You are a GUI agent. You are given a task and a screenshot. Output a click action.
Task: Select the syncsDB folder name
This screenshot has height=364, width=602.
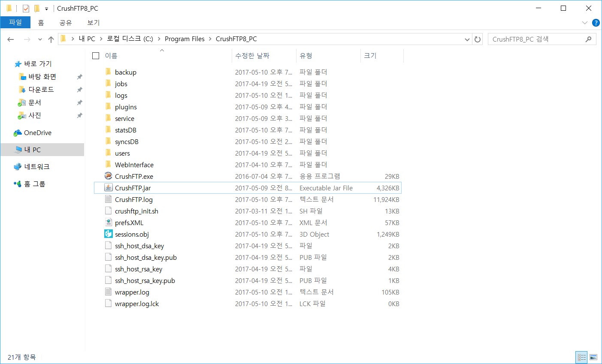(x=127, y=142)
